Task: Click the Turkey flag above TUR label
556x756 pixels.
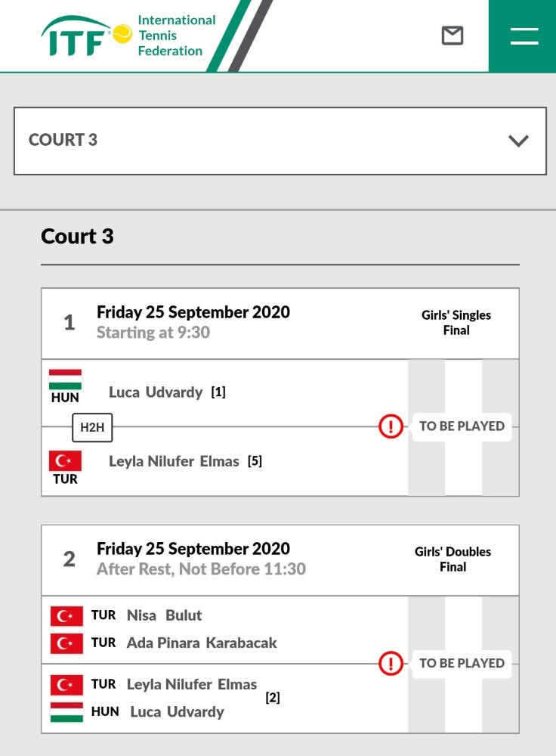Action: (x=65, y=460)
